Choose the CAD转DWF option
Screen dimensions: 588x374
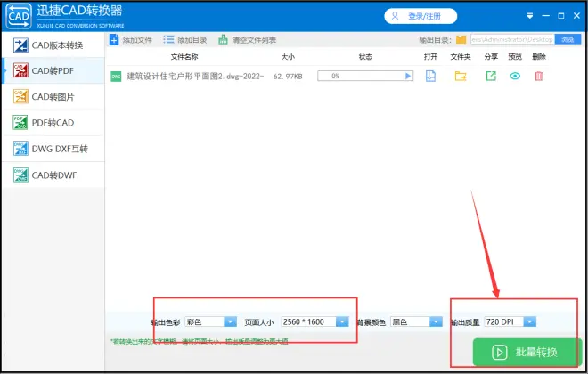pyautogui.click(x=53, y=175)
